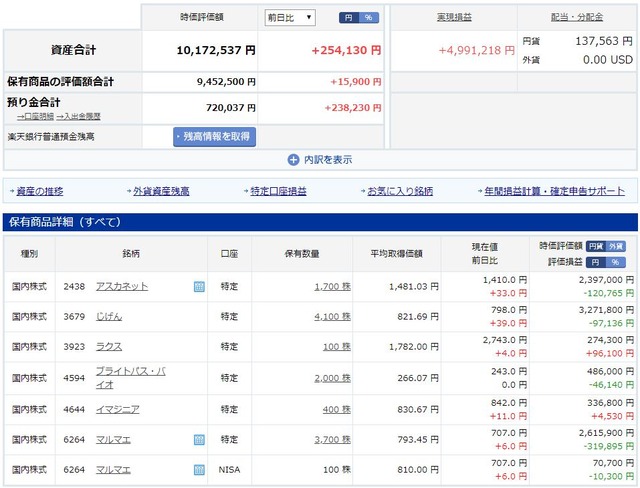Select current price 2,743.0 円

coord(504,340)
